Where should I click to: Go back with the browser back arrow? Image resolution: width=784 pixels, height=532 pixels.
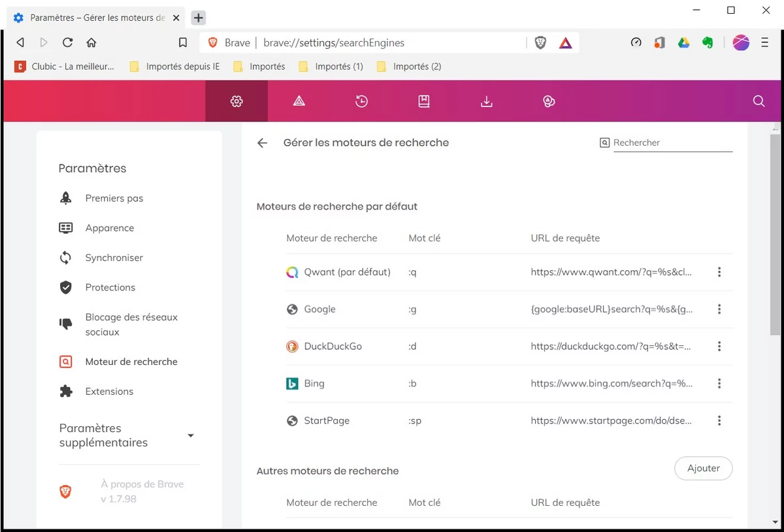point(20,42)
